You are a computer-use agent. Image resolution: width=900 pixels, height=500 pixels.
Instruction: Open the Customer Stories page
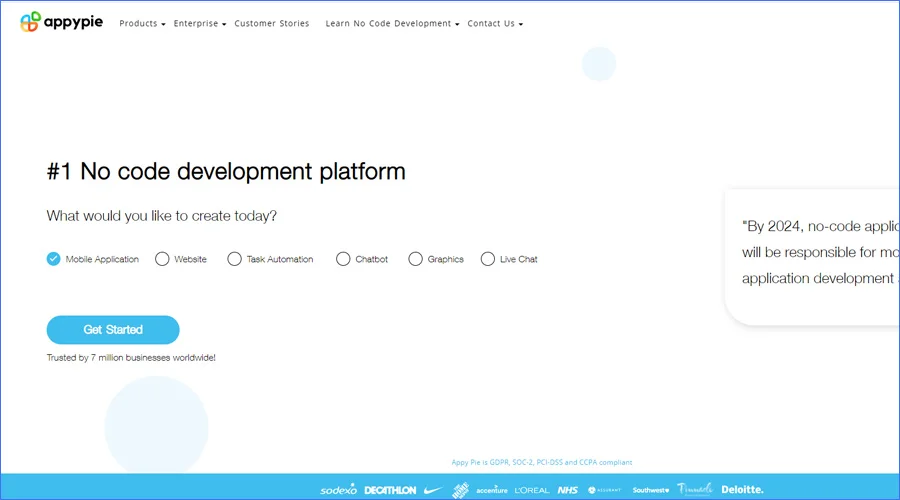tap(272, 23)
